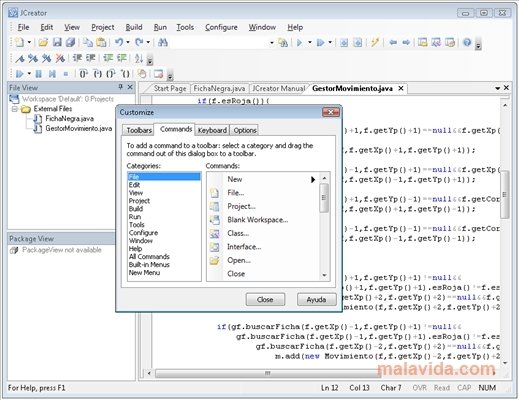Open the debug Start dropdown arrow
Image resolution: width=519 pixels, height=400 pixels.
click(29, 74)
